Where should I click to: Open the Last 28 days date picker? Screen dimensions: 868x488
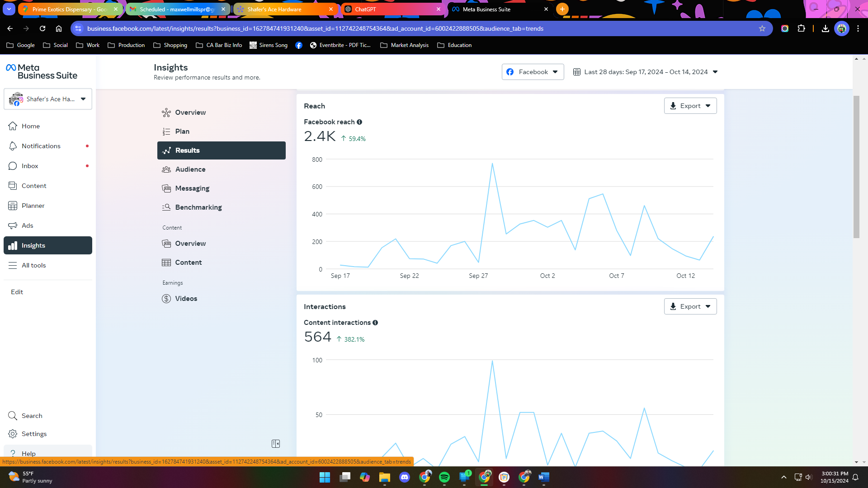coord(646,72)
